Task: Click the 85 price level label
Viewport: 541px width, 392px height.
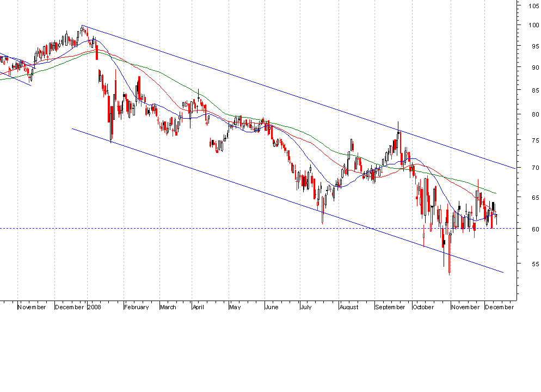Action: [535, 90]
